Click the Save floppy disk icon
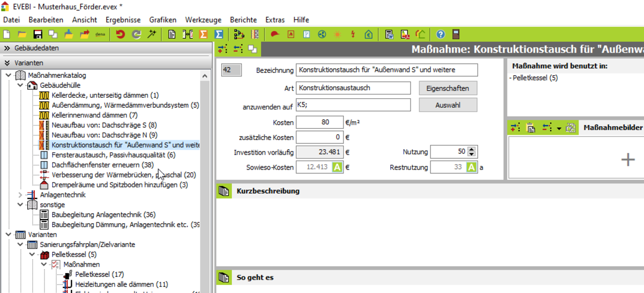Image resolution: width=644 pixels, height=293 pixels. tap(38, 34)
